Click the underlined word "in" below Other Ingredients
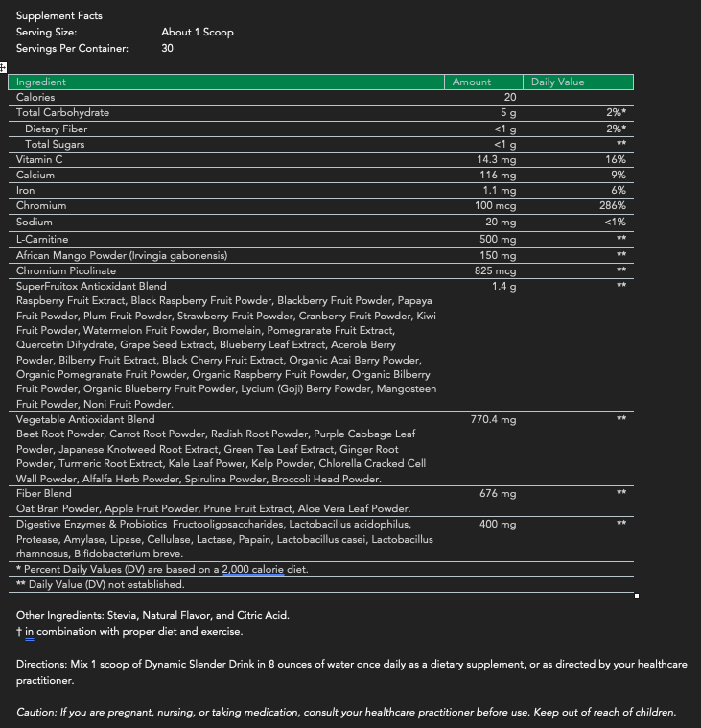This screenshot has height=728, width=701. point(29,631)
